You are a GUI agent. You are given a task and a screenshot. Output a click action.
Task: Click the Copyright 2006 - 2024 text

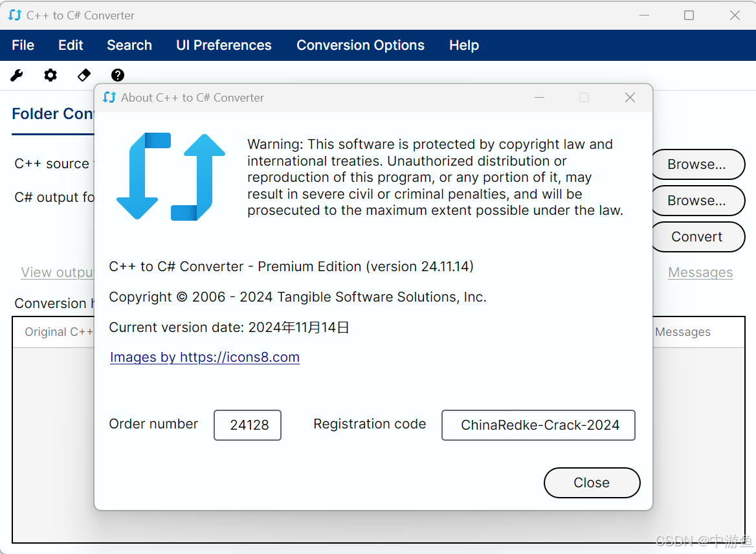click(x=298, y=297)
